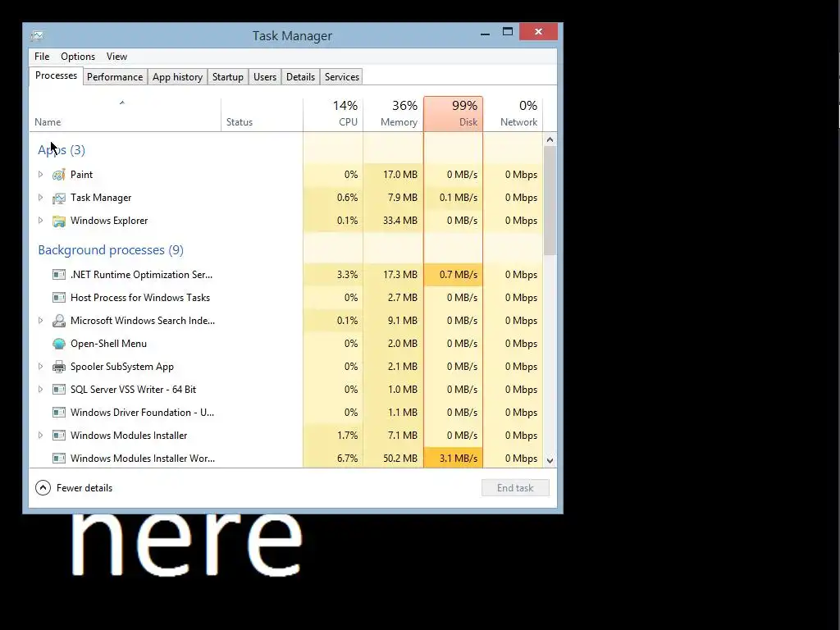Click the 50.2 MB memory value
Image resolution: width=840 pixels, height=630 pixels.
(400, 459)
